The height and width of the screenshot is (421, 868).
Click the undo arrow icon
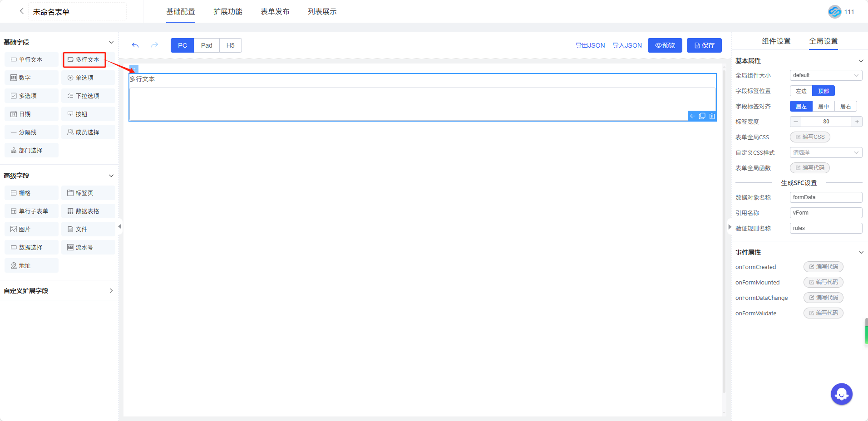coord(135,45)
